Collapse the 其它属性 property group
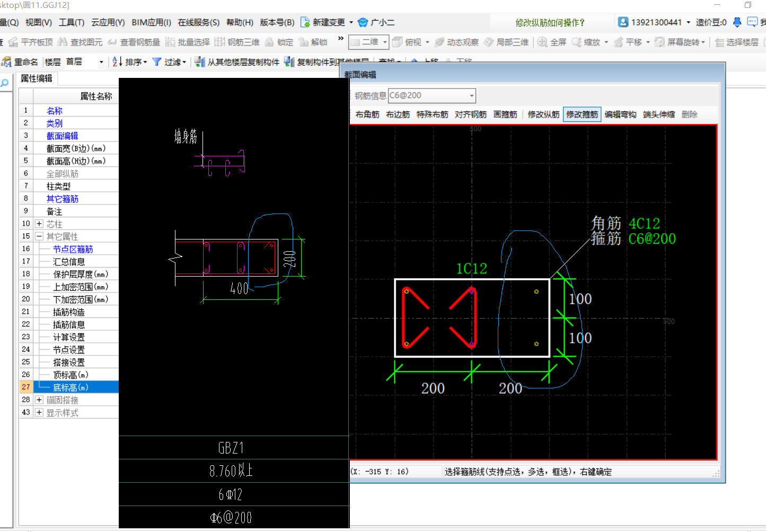The image size is (766, 532). 39,236
